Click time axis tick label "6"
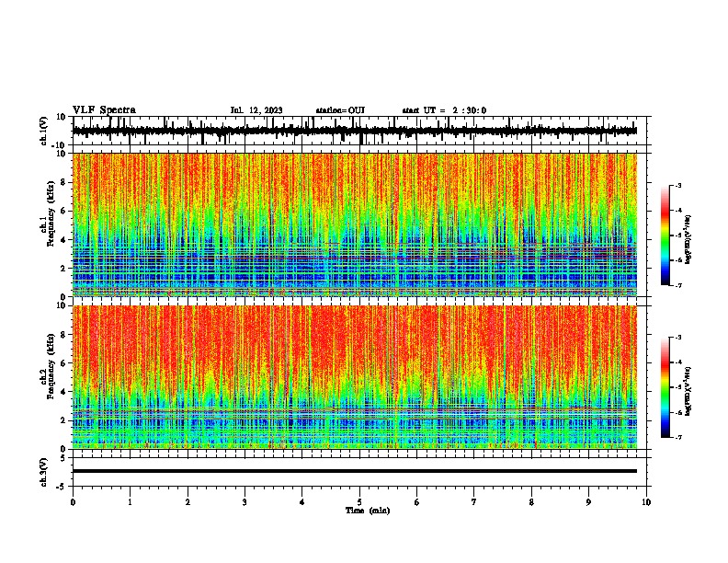Screen dimensions: 728x563 [x=417, y=502]
